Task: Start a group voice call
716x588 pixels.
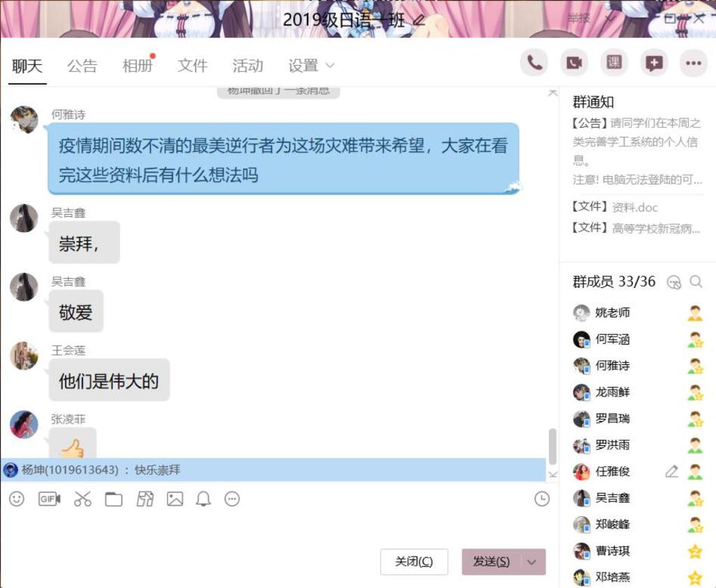Action: click(x=534, y=62)
